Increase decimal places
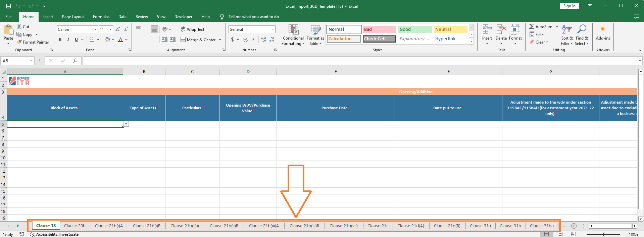Screen dimensions: 644x237 pyautogui.click(x=264, y=40)
